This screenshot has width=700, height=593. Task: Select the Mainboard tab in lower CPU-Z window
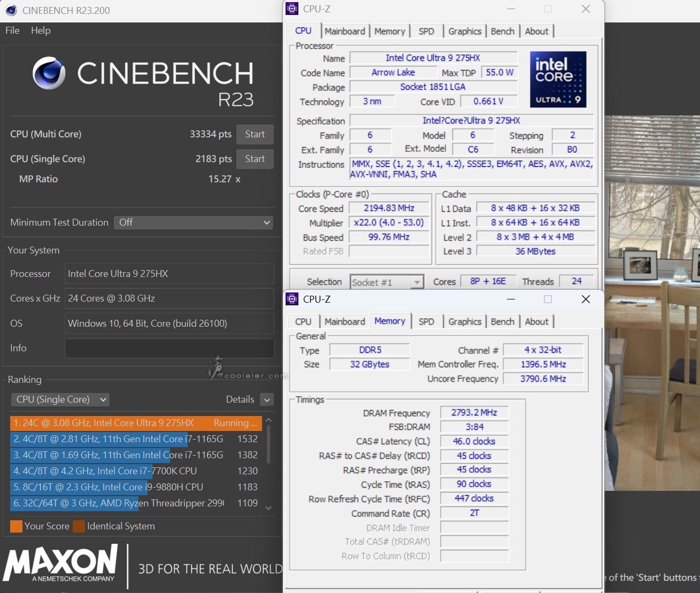(x=345, y=321)
